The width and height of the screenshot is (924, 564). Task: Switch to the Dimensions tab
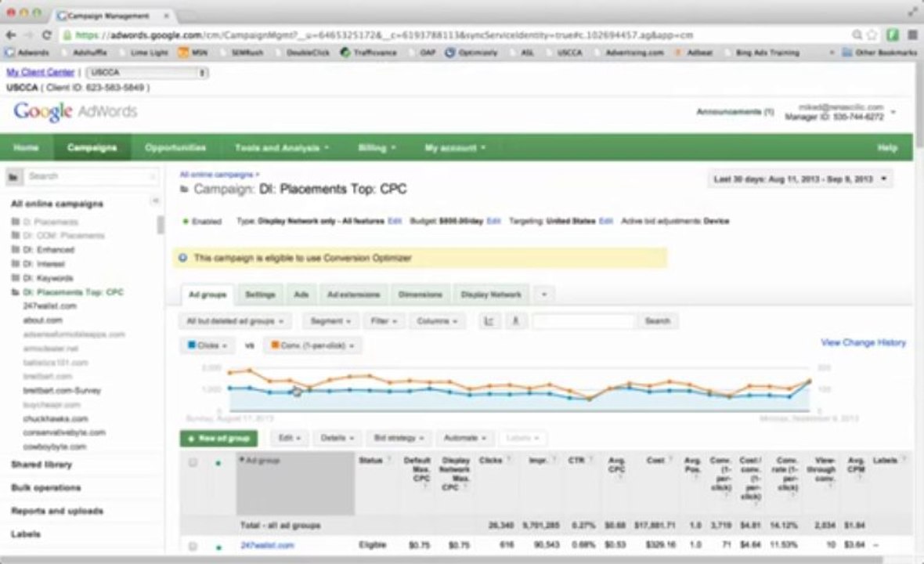pos(420,295)
